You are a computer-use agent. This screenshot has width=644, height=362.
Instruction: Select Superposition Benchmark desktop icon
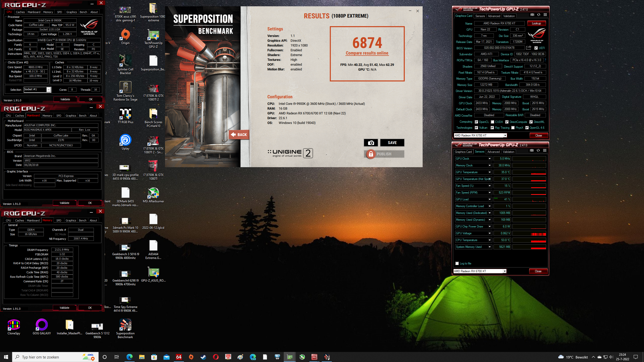click(x=125, y=329)
